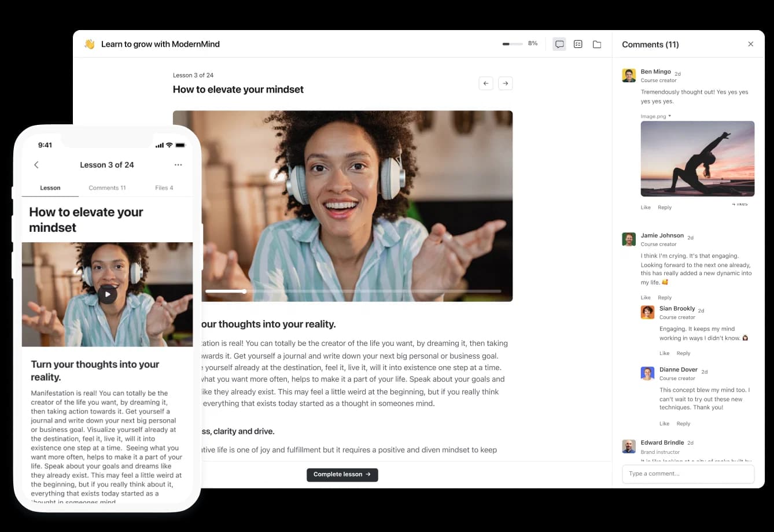
Task: Reply to Jamie Johnson's comment
Action: 665,297
